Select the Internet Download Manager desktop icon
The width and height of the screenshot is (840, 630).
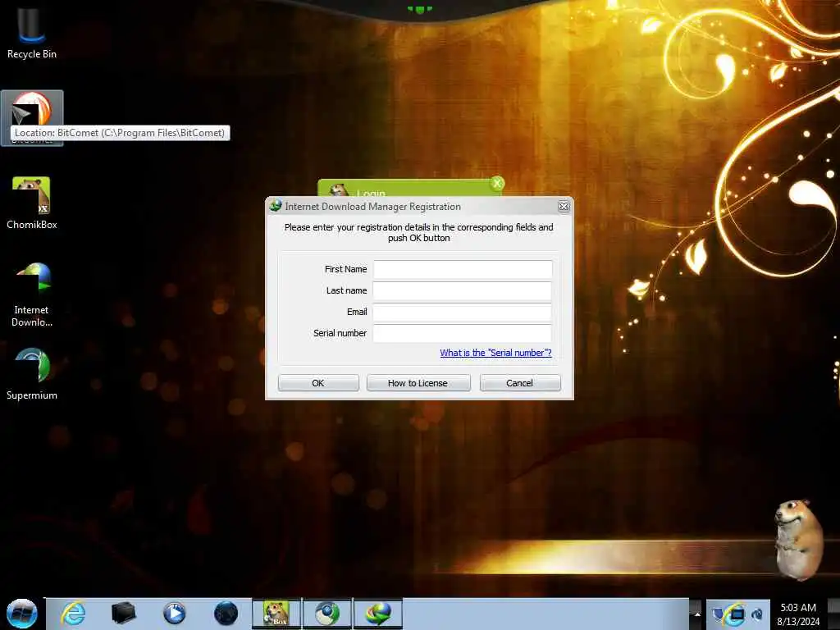pos(32,294)
